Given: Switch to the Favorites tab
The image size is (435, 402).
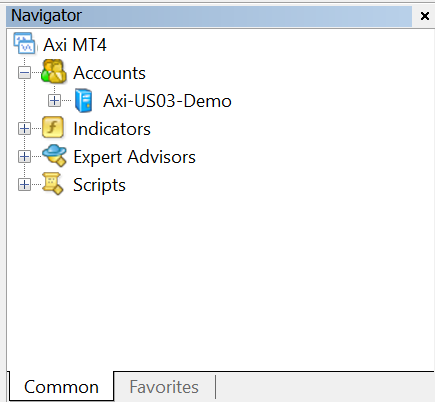Looking at the screenshot, I should 164,387.
